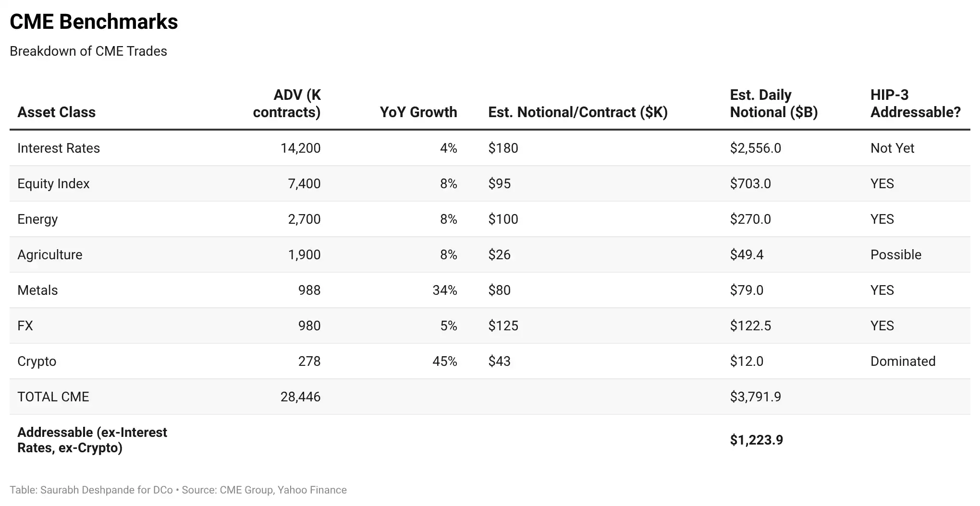This screenshot has height=506, width=980.
Task: Click the "HIP-3 Addressable?" column header
Action: coord(915,104)
